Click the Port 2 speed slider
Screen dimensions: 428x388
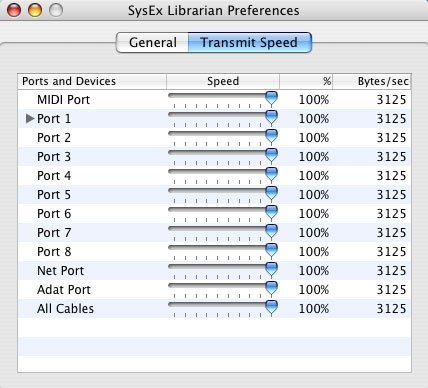[x=223, y=138]
